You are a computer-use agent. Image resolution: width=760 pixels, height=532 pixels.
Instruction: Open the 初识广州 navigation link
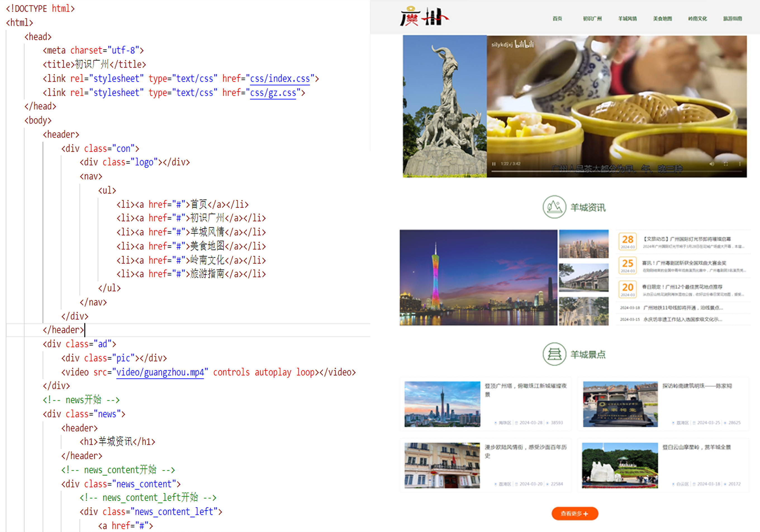tap(593, 18)
